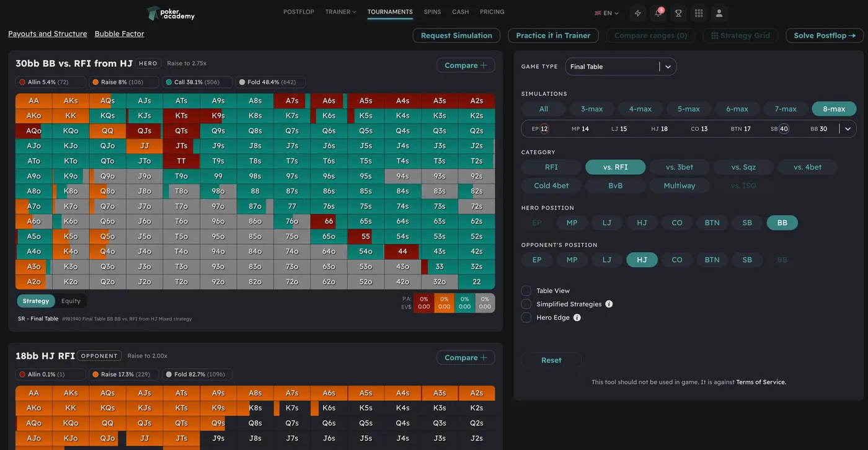868x450 pixels.
Task: Switch the range view to Equity
Action: tap(71, 301)
